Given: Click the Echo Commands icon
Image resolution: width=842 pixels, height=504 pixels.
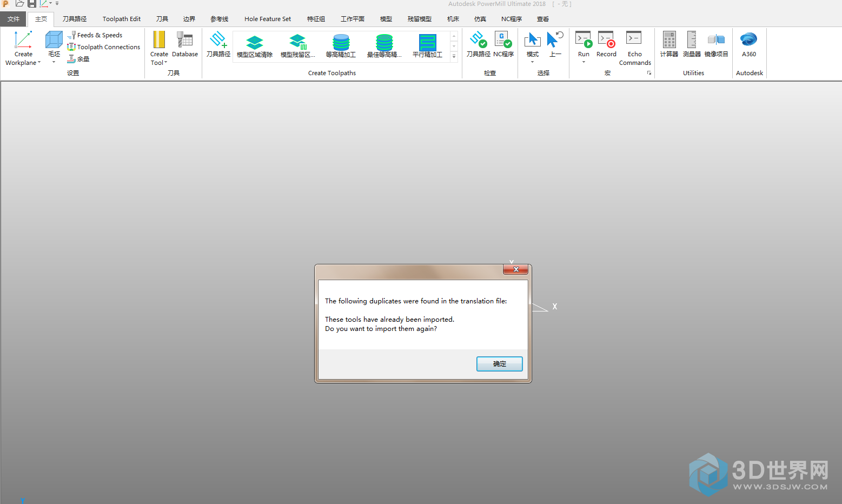Looking at the screenshot, I should [x=634, y=38].
